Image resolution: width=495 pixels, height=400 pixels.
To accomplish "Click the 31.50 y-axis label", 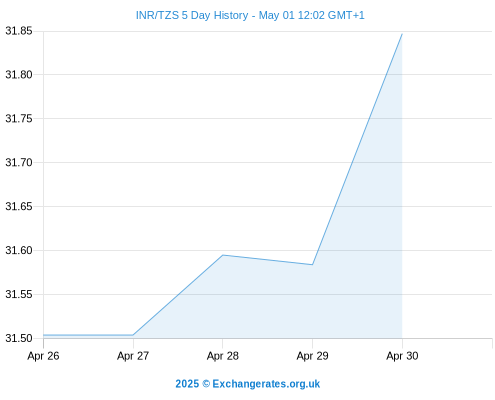I will tap(19, 338).
